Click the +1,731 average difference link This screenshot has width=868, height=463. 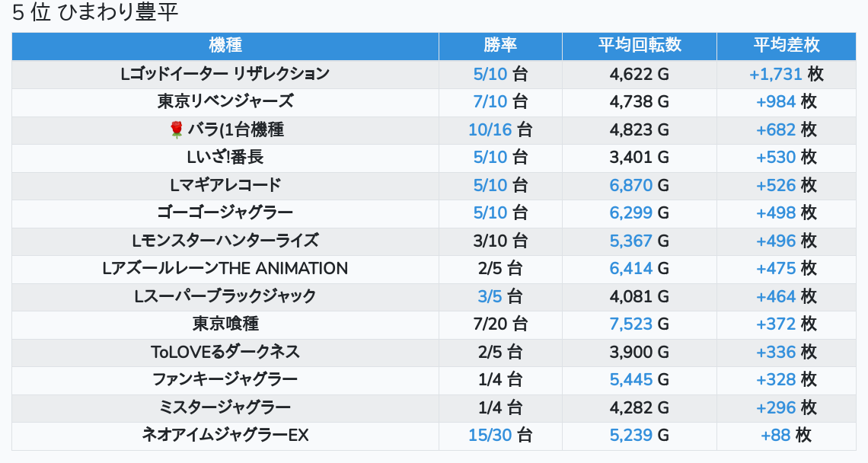click(x=775, y=74)
